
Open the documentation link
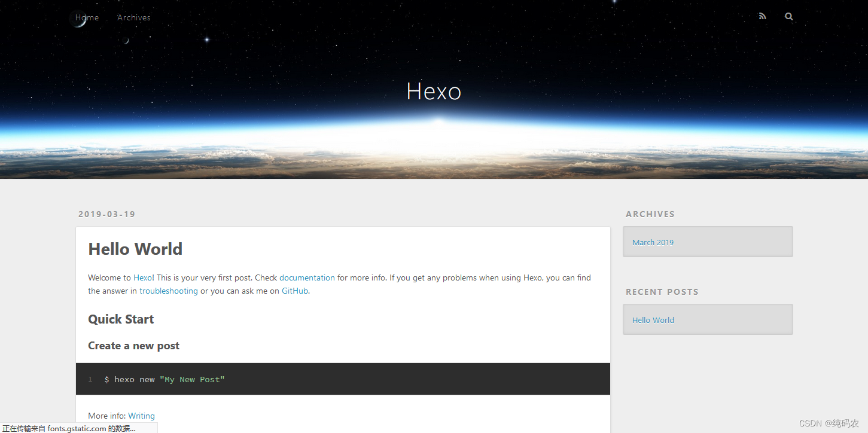click(x=307, y=278)
